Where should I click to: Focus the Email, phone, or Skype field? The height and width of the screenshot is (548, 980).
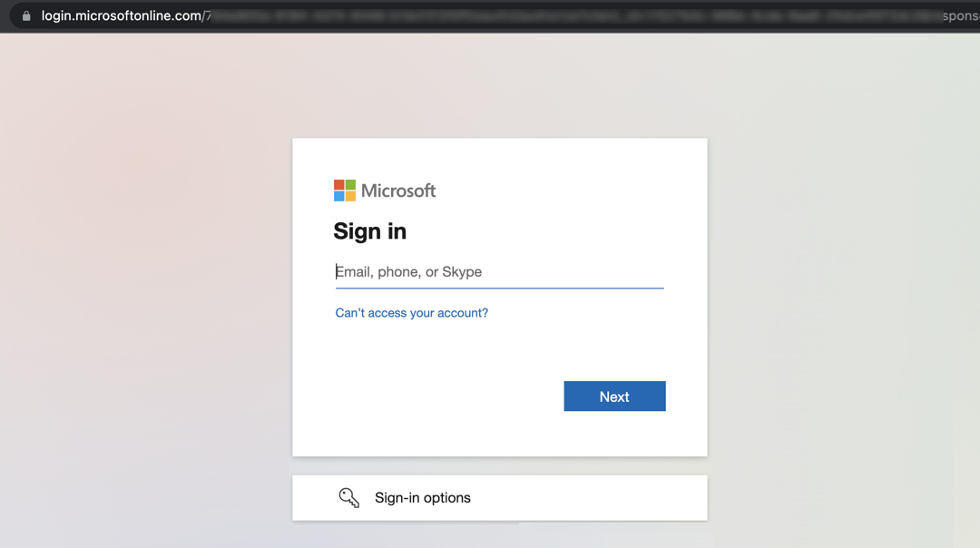point(499,272)
